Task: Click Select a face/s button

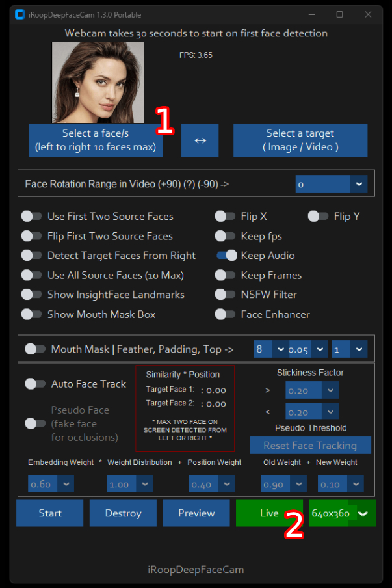Action: tap(96, 140)
